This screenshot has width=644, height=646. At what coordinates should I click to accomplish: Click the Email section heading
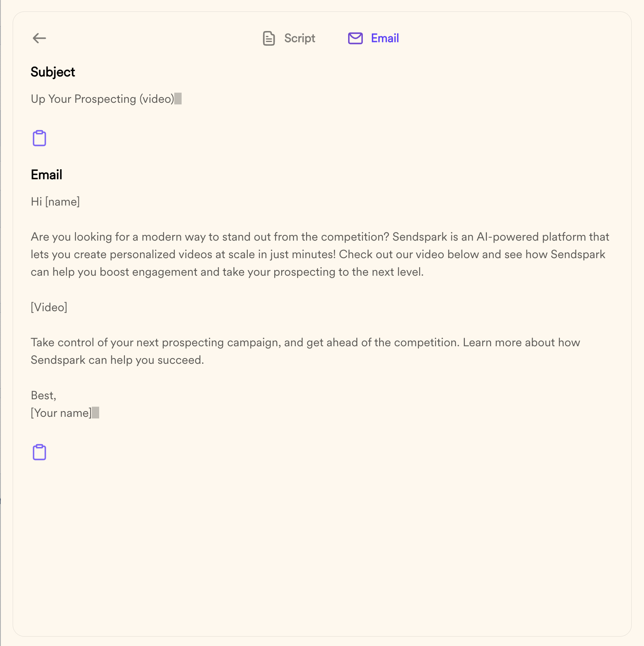[46, 175]
